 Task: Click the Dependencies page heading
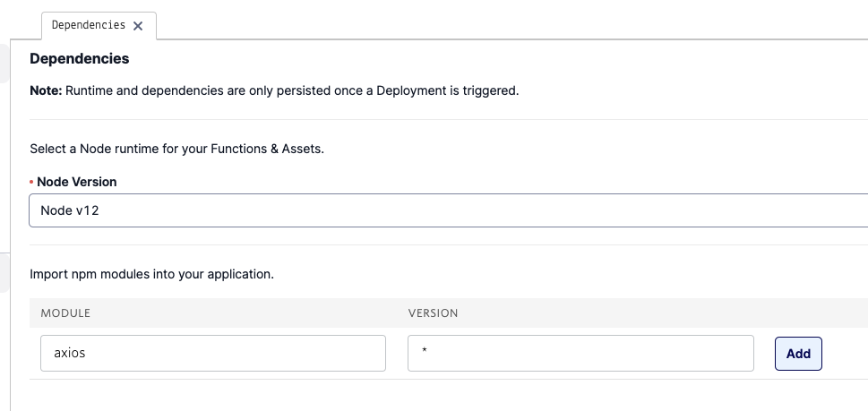click(x=79, y=58)
